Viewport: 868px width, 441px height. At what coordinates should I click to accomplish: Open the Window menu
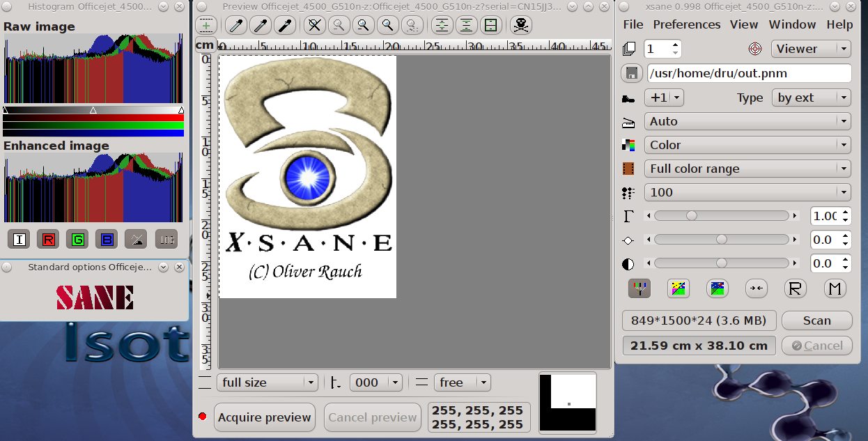(x=793, y=24)
